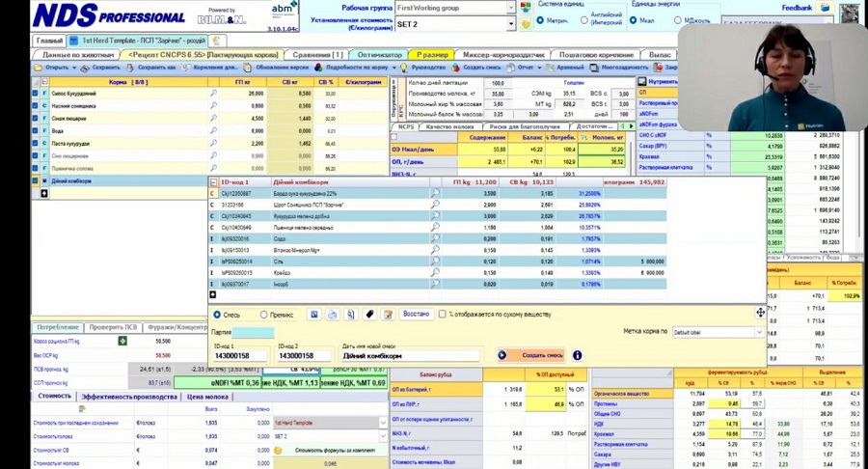Uncheck the Сінаж люцерни feed checkbox

coord(36,118)
